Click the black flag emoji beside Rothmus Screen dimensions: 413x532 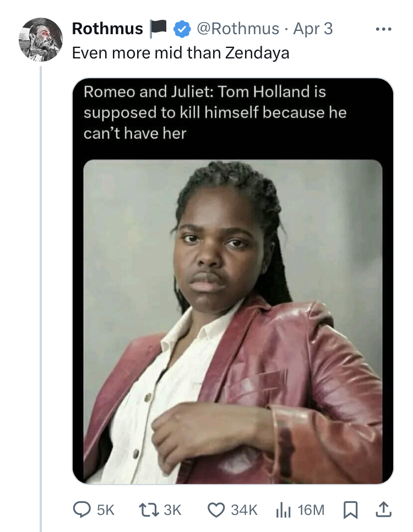click(x=159, y=29)
